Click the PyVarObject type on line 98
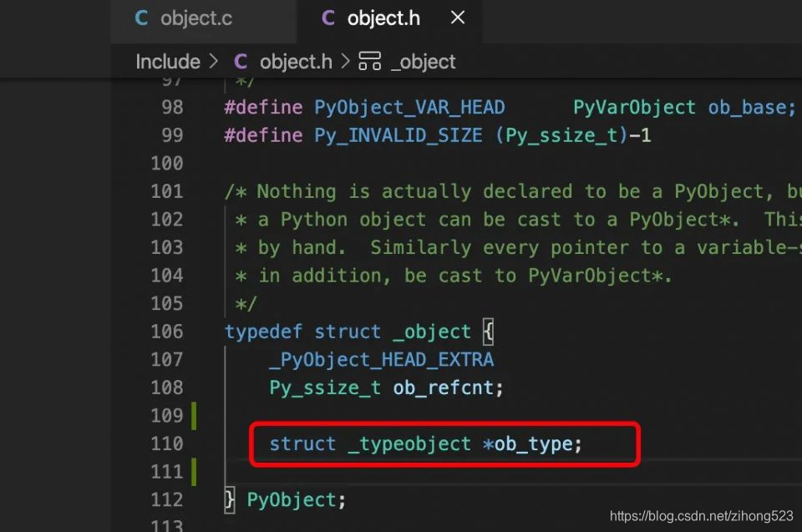Viewport: 802px width, 532px height. click(634, 108)
